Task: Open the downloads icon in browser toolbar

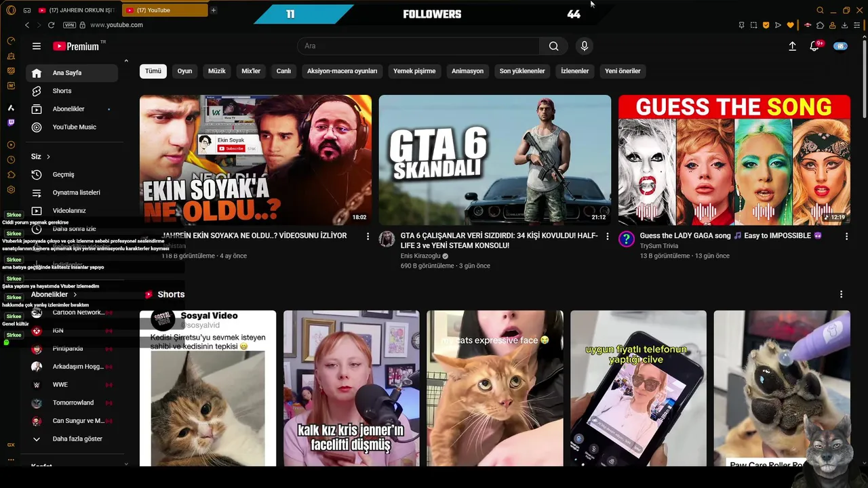Action: pos(845,25)
